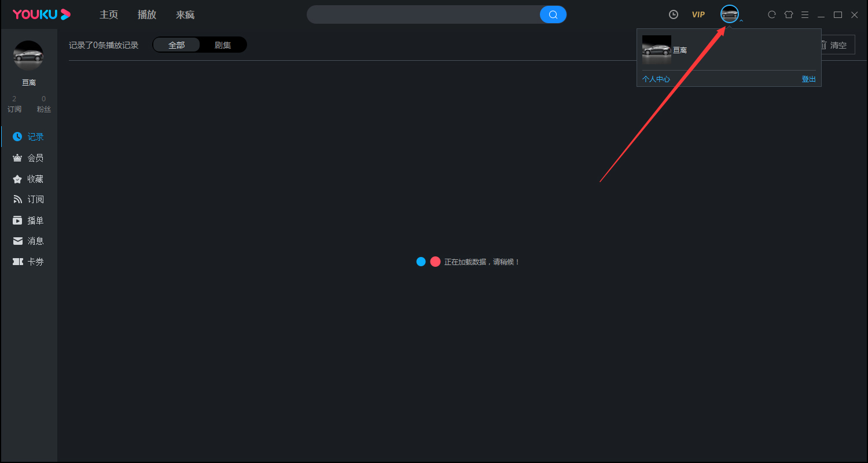
Task: Click the 登出 logout link
Action: click(x=808, y=79)
